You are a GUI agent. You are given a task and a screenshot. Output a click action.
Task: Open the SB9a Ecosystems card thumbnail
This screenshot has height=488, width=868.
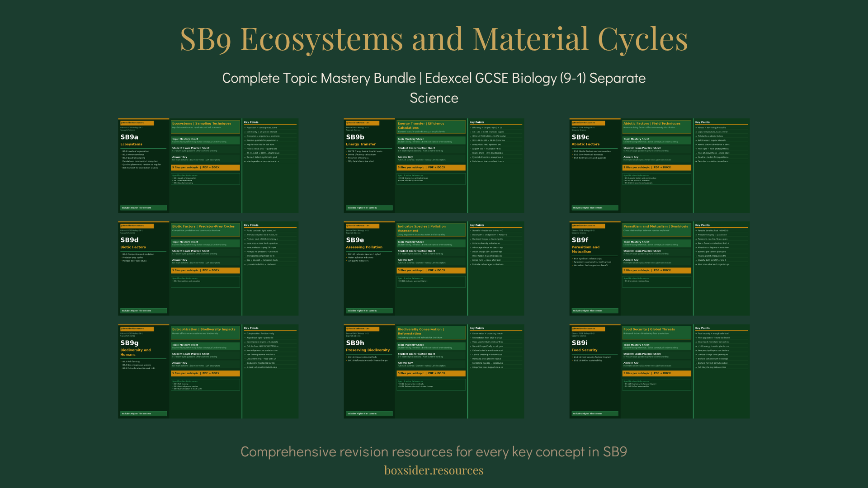click(x=208, y=165)
